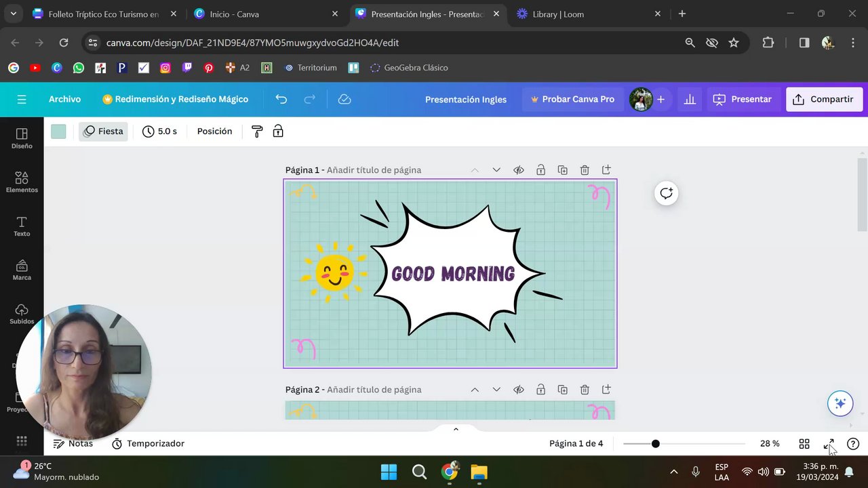This screenshot has height=488, width=868.
Task: Add a title for Página 1
Action: point(374,170)
